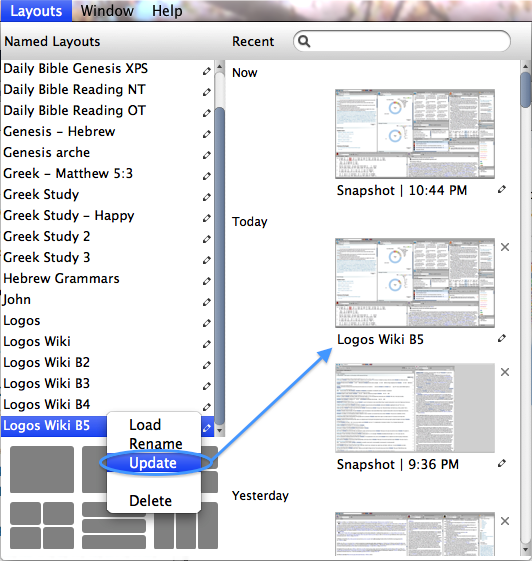Click pencil icon beside Greek Study – Happy
532x561 pixels.
click(206, 218)
